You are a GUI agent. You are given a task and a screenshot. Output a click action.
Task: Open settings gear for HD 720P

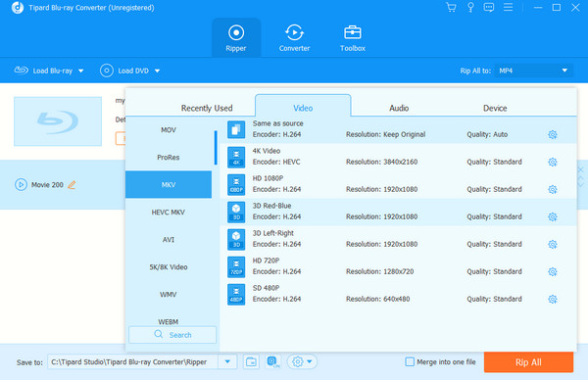tap(553, 271)
